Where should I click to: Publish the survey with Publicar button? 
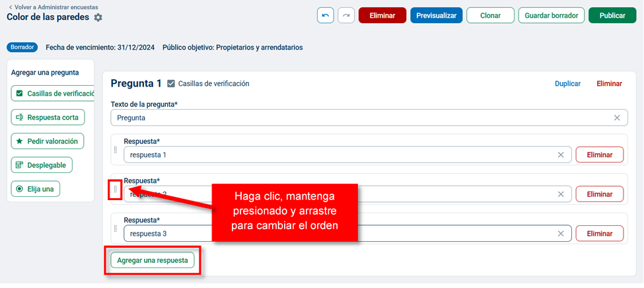pos(612,16)
